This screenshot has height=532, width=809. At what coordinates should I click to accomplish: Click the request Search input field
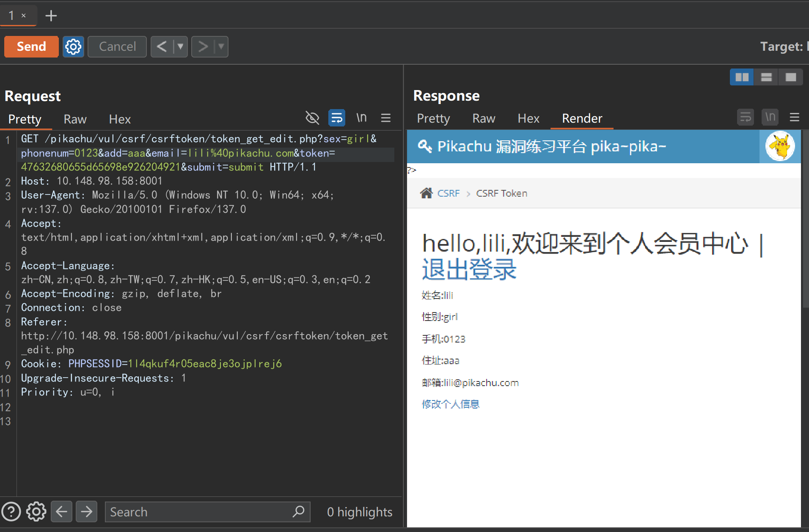199,512
